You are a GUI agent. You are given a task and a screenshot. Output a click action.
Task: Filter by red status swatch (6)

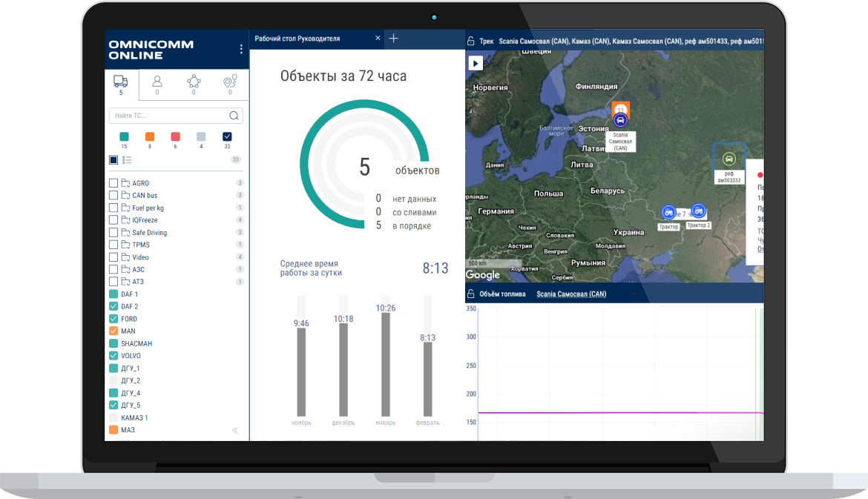[x=176, y=136]
